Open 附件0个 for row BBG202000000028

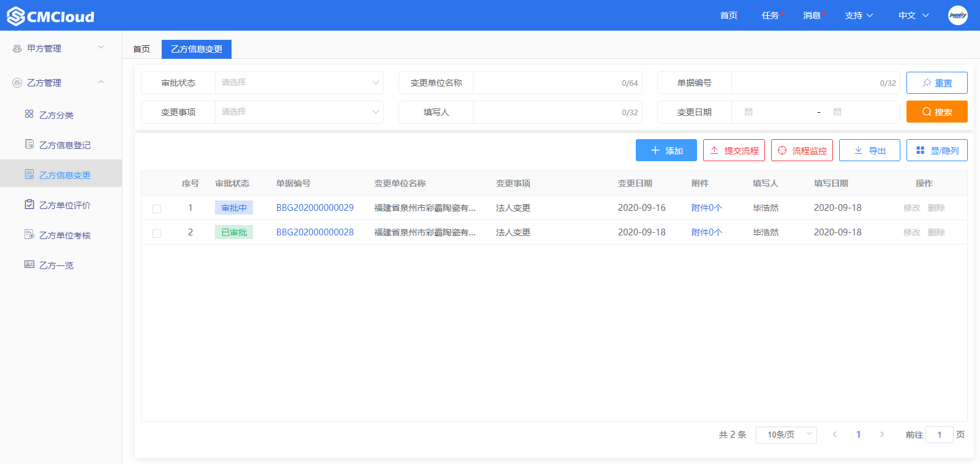(707, 232)
